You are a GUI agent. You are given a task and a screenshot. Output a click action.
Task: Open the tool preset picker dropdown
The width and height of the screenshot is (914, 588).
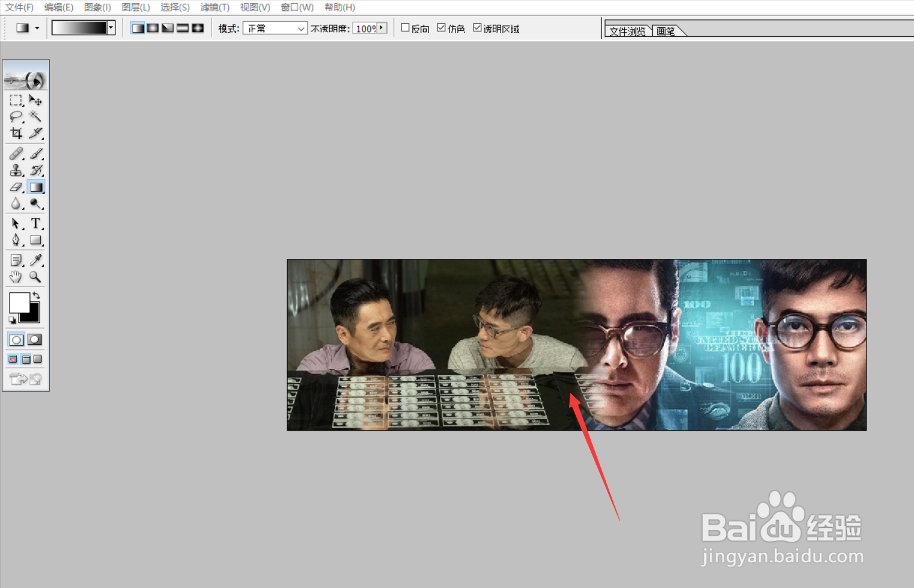pos(37,28)
